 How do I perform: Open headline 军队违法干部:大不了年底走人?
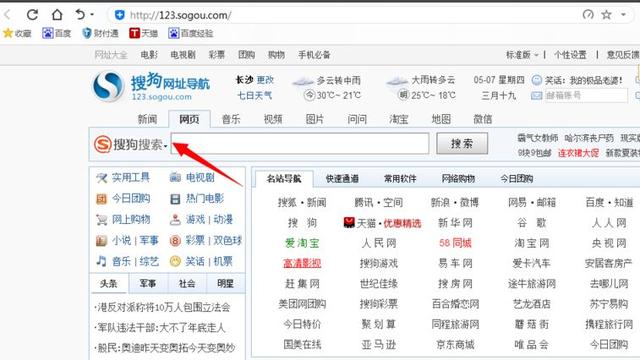tap(160, 328)
